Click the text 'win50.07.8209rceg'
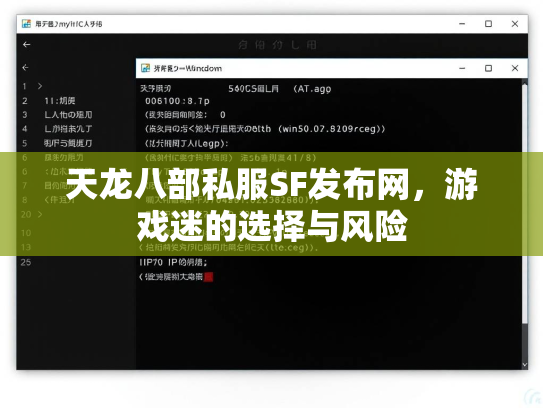543x408 pixels. (x=329, y=129)
